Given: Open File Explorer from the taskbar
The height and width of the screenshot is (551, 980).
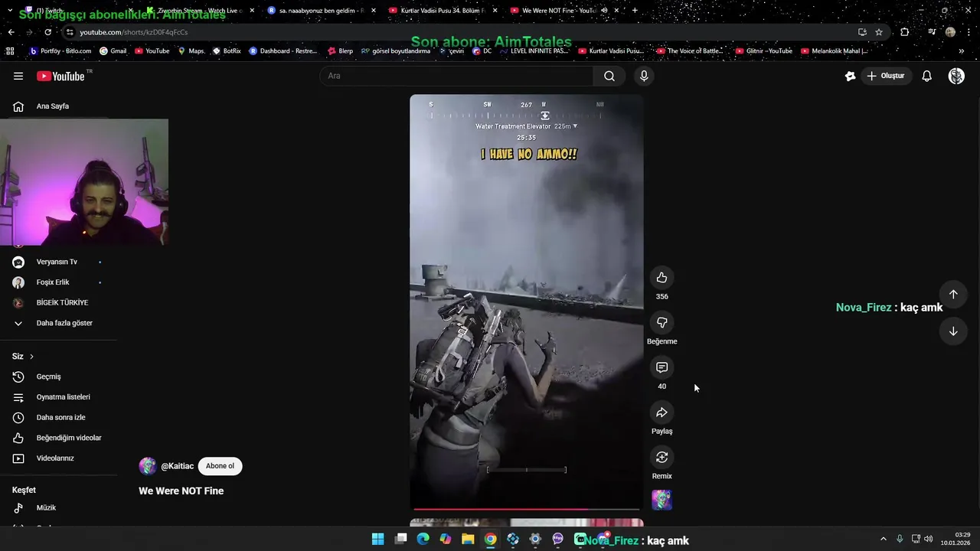Looking at the screenshot, I should (x=468, y=540).
